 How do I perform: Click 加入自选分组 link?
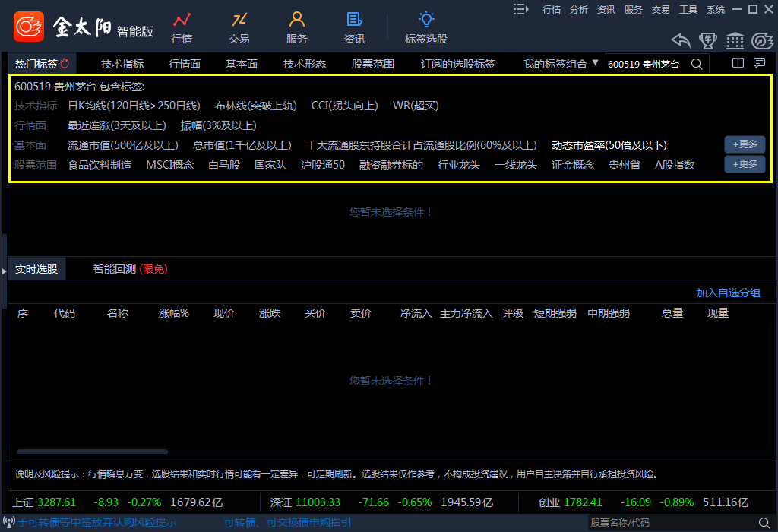[728, 293]
